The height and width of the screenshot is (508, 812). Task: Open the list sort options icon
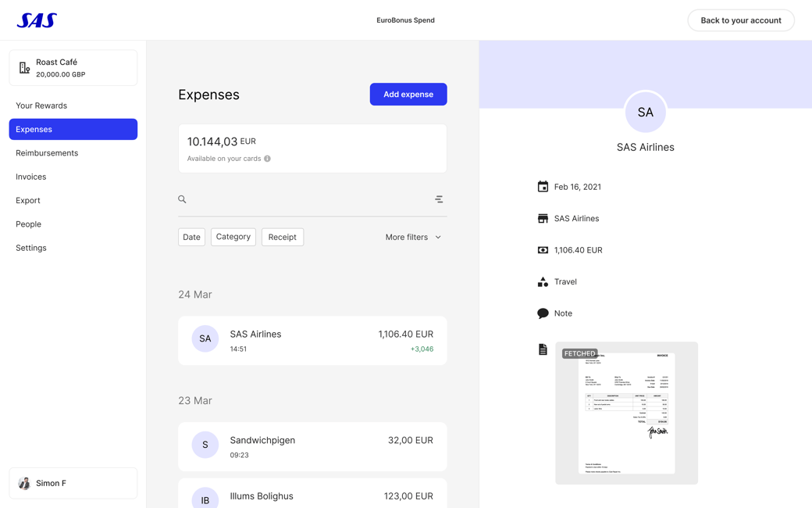(x=439, y=199)
